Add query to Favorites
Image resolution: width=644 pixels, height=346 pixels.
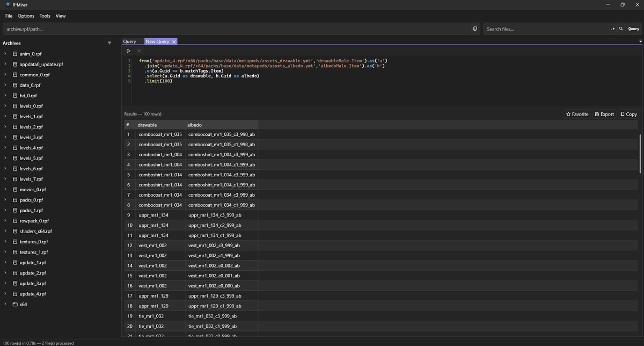coord(577,114)
